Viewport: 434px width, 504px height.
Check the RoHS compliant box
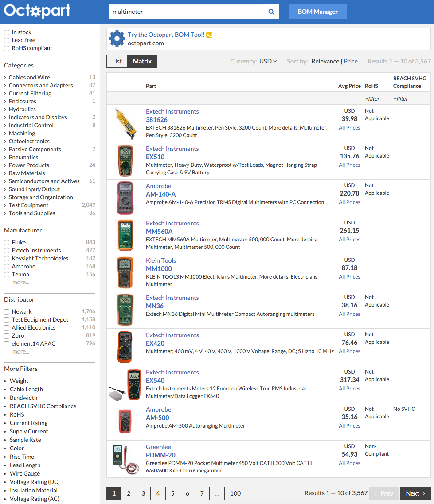pyautogui.click(x=6, y=48)
